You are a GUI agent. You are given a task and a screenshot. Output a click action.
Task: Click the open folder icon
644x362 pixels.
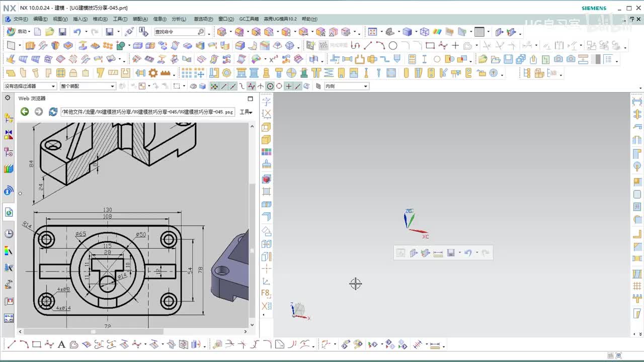tap(49, 32)
